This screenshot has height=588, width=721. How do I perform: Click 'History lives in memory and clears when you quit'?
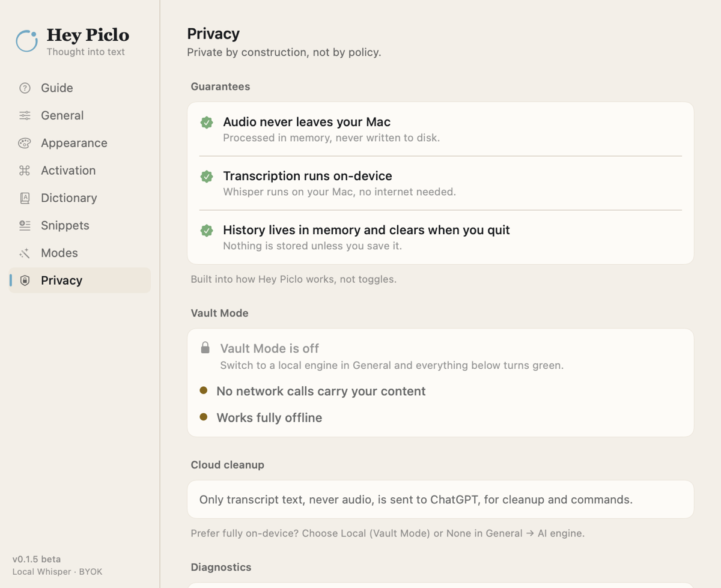367,230
